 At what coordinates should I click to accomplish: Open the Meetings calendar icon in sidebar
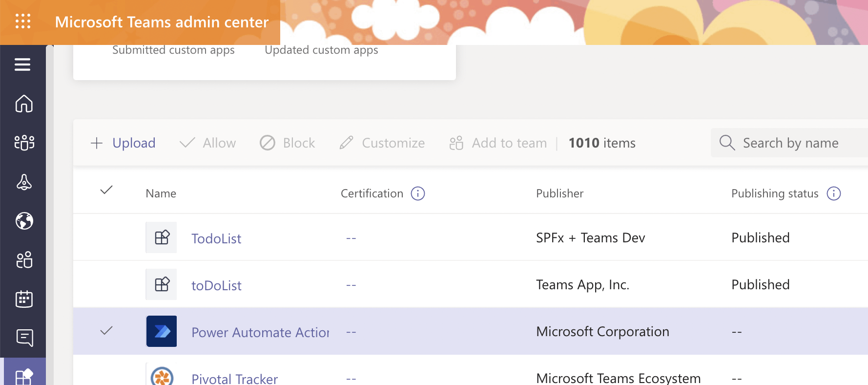[x=23, y=299]
